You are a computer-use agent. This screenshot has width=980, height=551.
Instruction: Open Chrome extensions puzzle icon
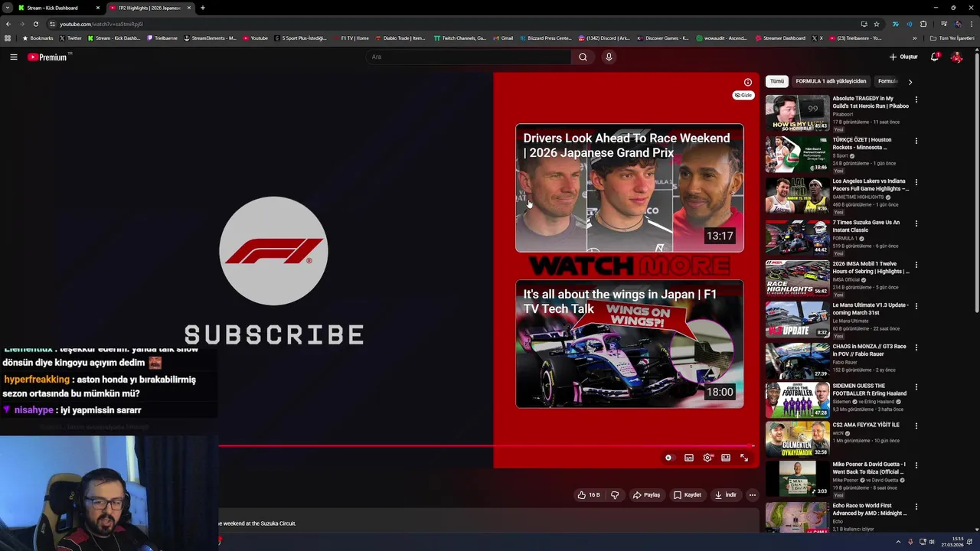[x=923, y=24]
